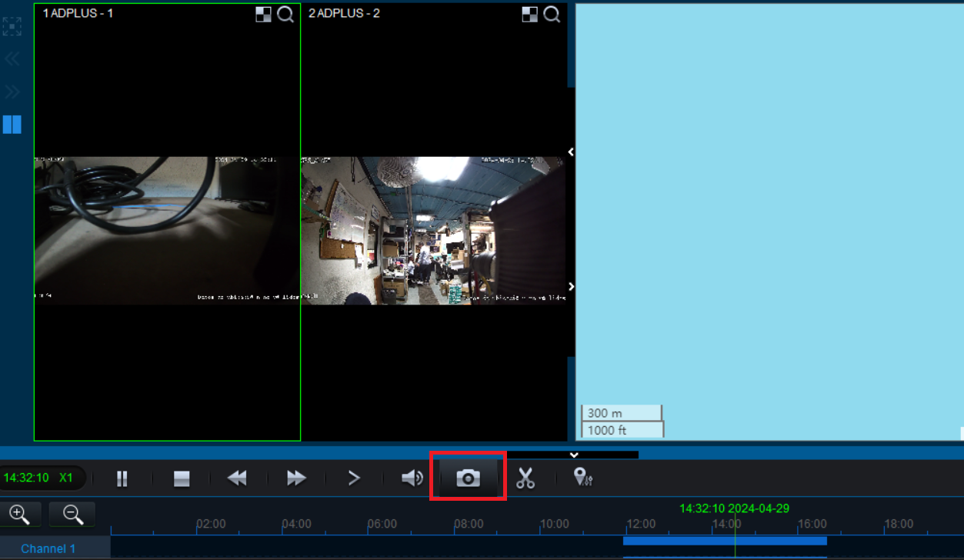
Task: Click the fisheye grid icon on ADPLUS - 2
Action: (x=530, y=13)
